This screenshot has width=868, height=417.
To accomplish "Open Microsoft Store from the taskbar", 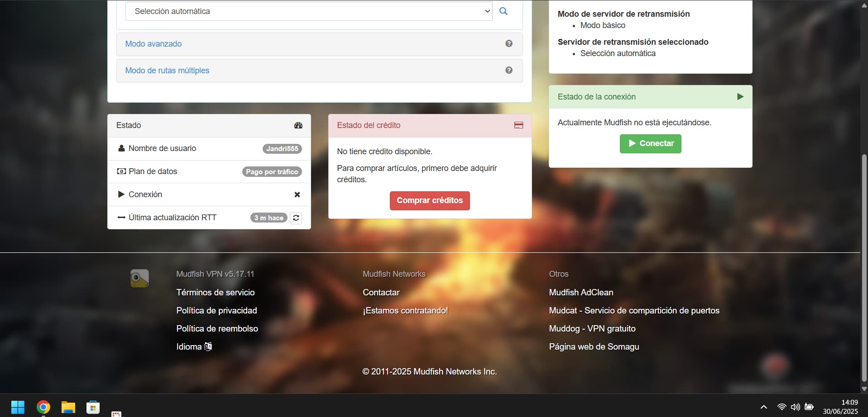I will tap(93, 407).
